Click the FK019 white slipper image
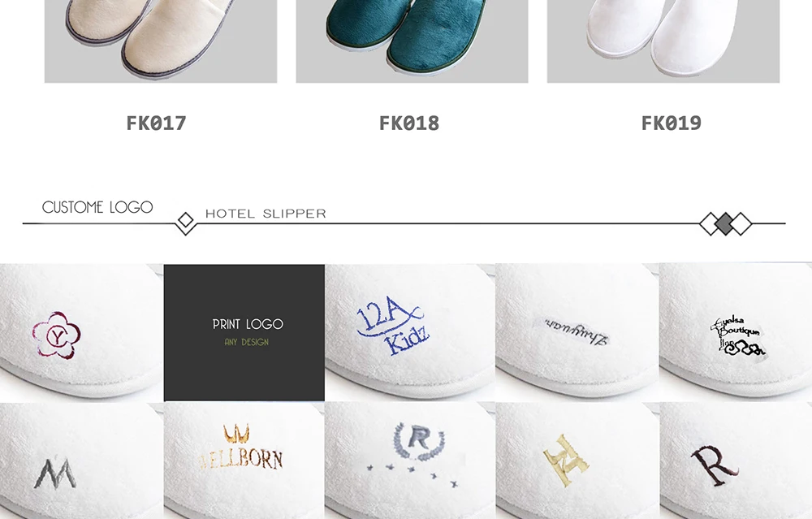The height and width of the screenshot is (519, 812). pos(663,41)
